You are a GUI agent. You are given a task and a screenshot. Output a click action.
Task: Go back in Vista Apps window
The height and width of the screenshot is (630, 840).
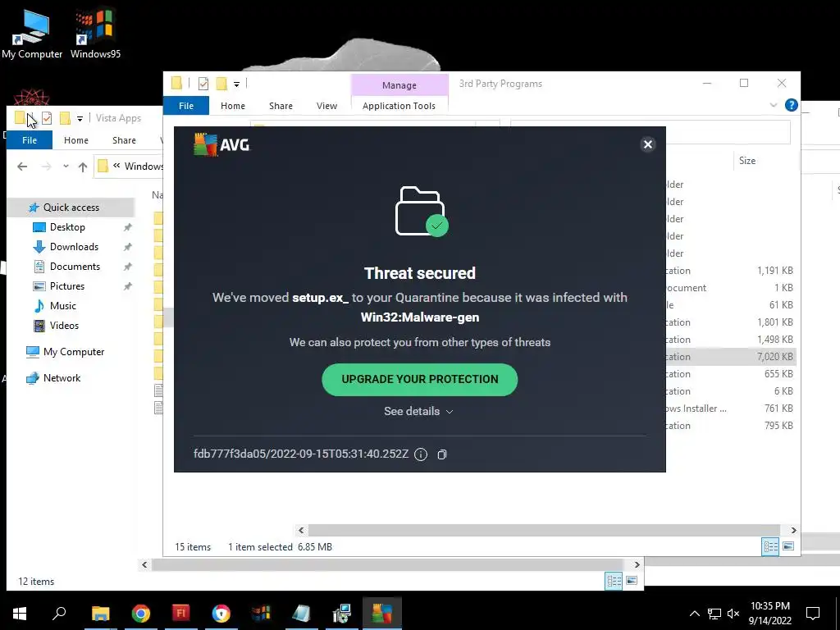tap(22, 167)
